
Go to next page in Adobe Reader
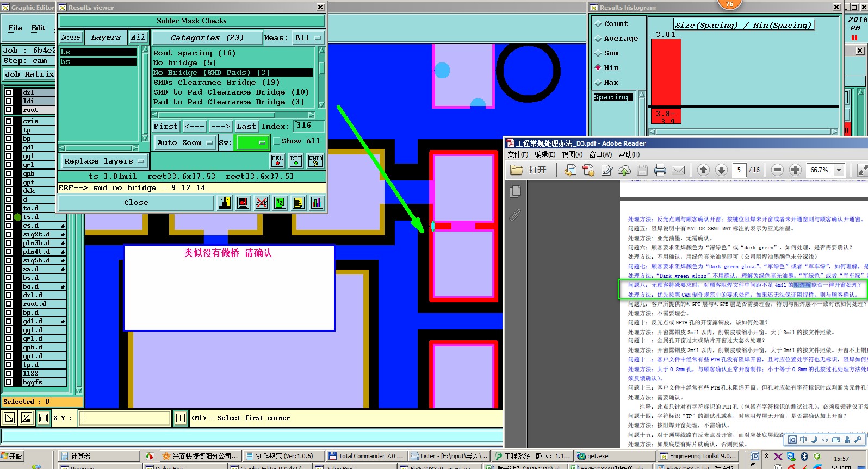(722, 170)
